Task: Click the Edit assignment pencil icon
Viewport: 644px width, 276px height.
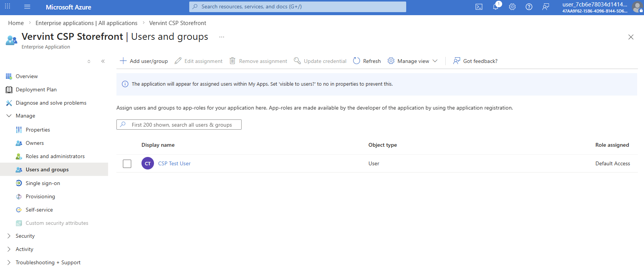Action: 178,61
